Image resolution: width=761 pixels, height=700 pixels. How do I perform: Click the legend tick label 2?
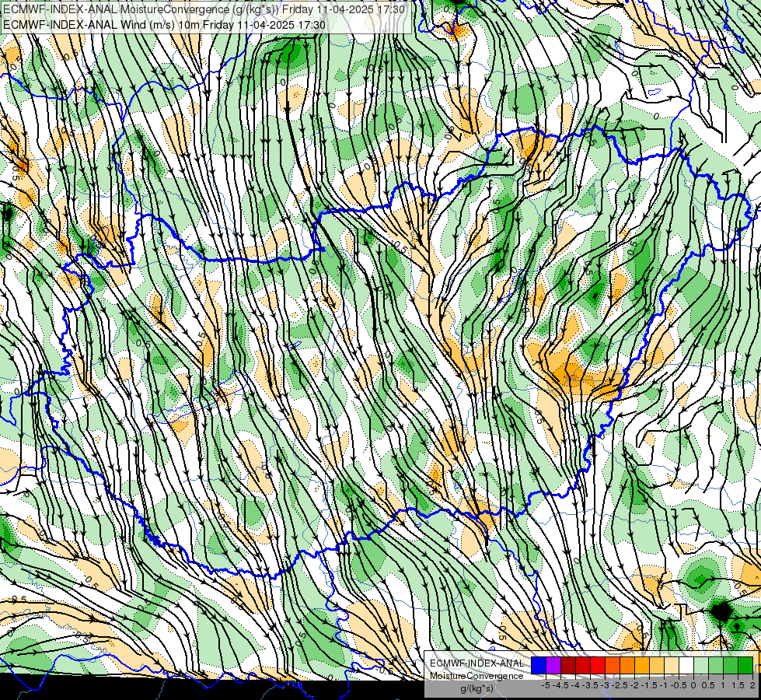point(752,685)
